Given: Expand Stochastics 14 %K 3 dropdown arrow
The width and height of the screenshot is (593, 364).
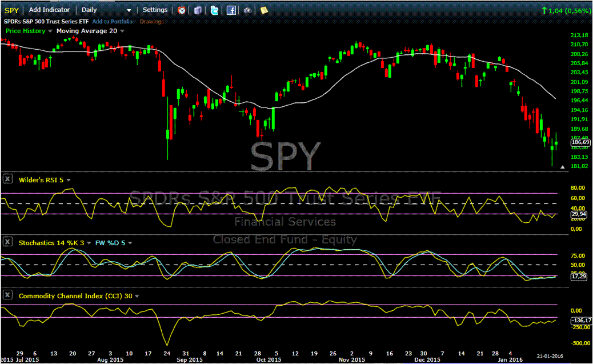Looking at the screenshot, I should pyautogui.click(x=89, y=243).
